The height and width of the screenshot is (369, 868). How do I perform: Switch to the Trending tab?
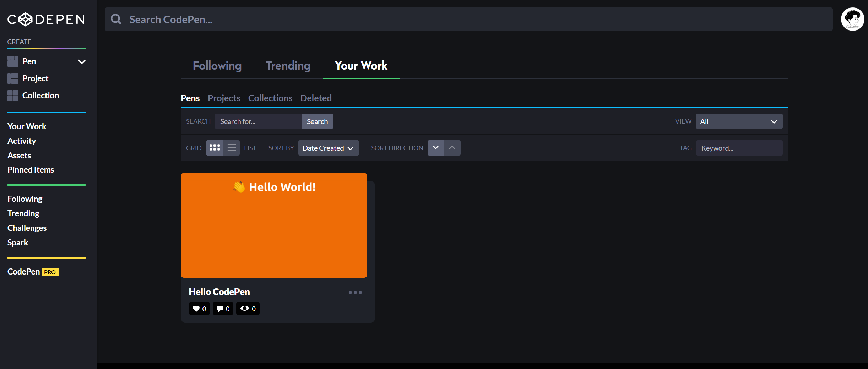288,66
